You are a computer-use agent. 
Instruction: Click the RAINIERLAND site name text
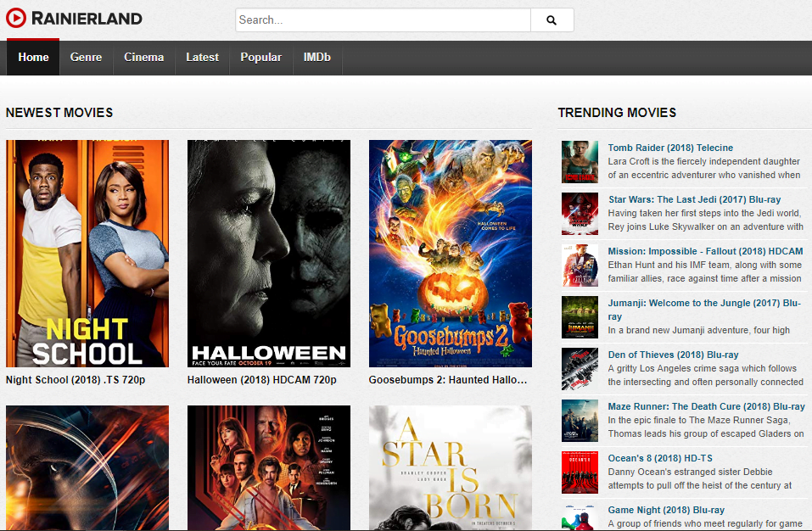pos(87,19)
